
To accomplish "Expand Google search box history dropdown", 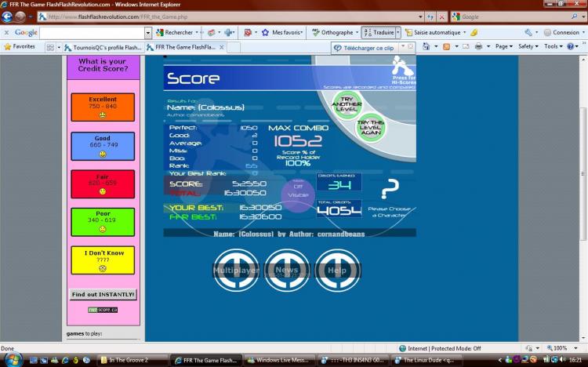I will pyautogui.click(x=147, y=33).
